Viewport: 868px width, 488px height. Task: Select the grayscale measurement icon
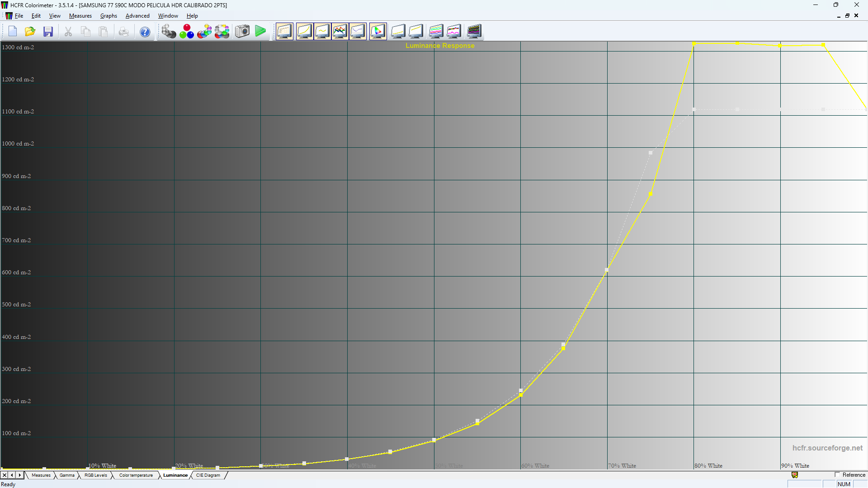click(x=169, y=31)
